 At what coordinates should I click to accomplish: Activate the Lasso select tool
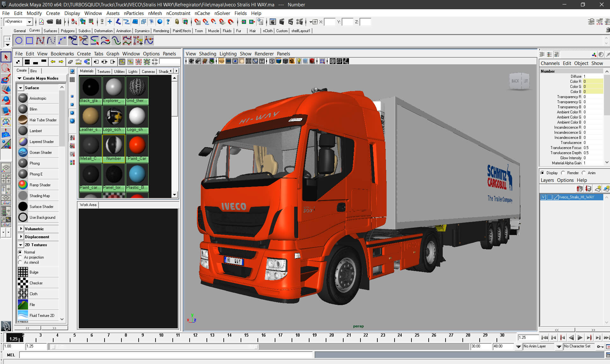click(x=6, y=68)
